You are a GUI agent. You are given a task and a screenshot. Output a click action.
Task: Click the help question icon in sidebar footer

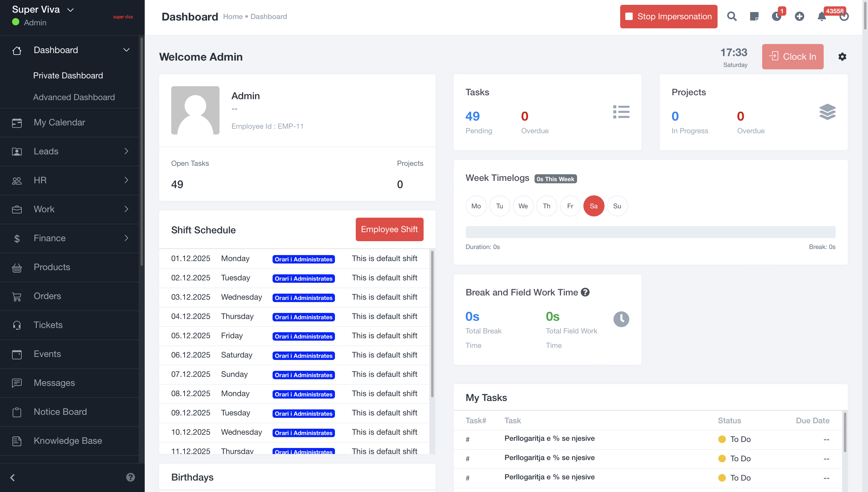click(x=131, y=477)
